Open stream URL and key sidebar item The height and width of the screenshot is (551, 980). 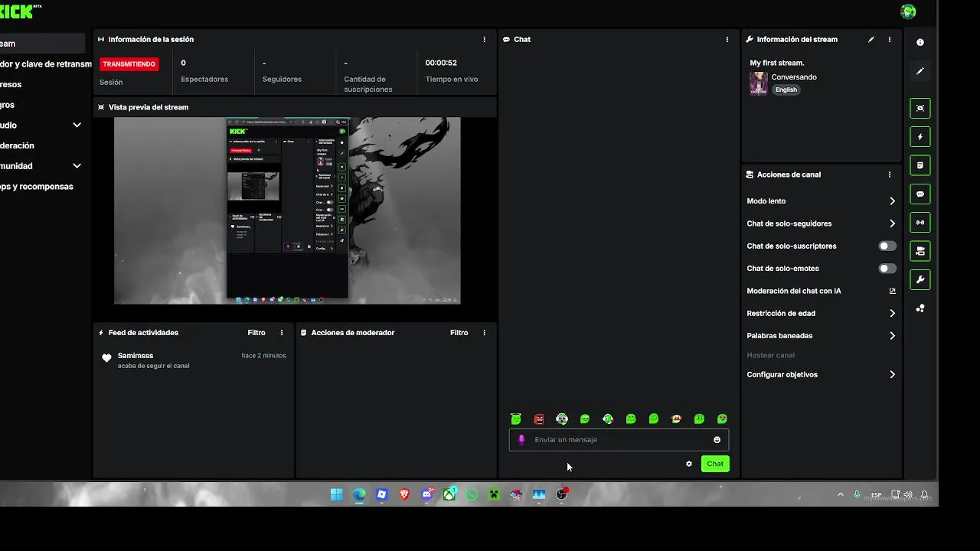click(46, 64)
